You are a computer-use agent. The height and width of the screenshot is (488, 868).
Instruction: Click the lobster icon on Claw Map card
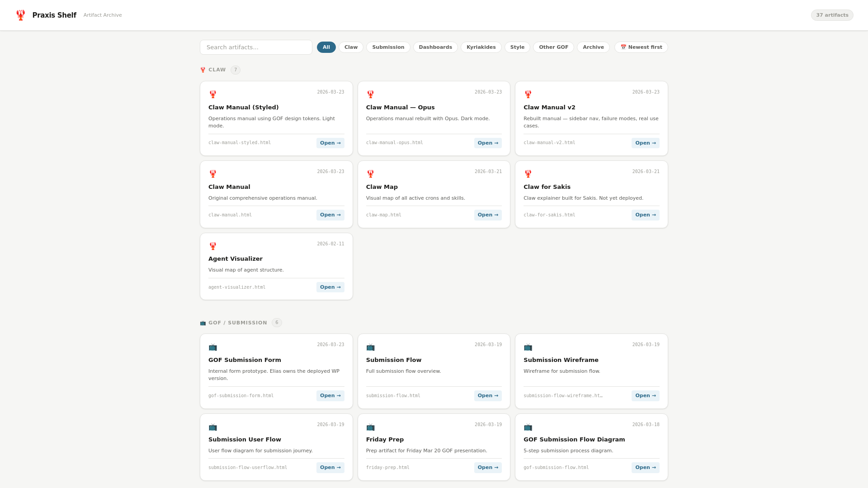pyautogui.click(x=371, y=174)
